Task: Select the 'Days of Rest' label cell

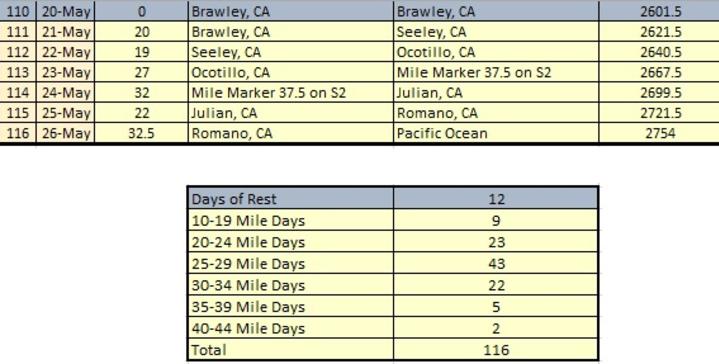Action: point(290,199)
